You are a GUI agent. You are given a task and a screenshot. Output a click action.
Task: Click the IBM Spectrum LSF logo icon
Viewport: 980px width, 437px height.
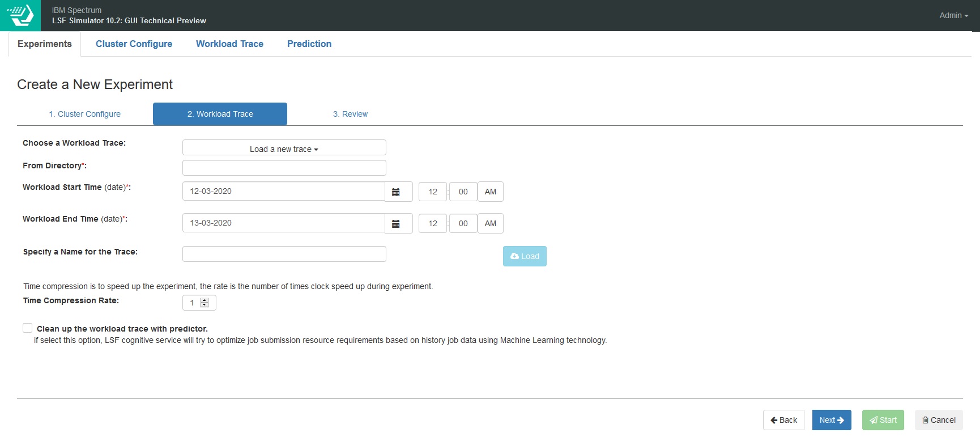(x=20, y=15)
